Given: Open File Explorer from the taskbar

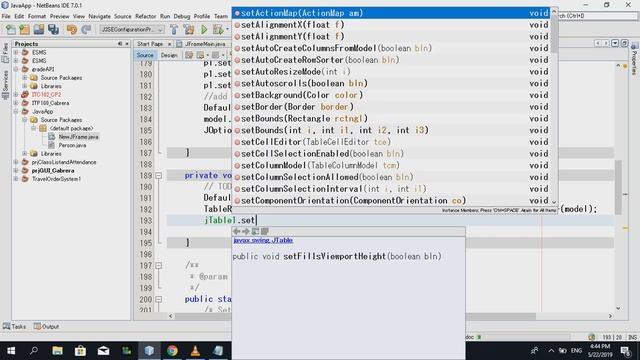Looking at the screenshot, I should coord(57,351).
